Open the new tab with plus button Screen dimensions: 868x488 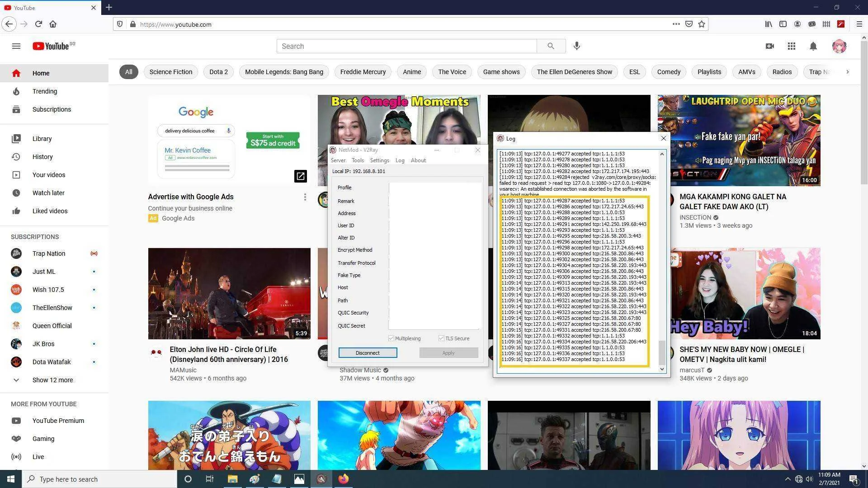(x=109, y=7)
